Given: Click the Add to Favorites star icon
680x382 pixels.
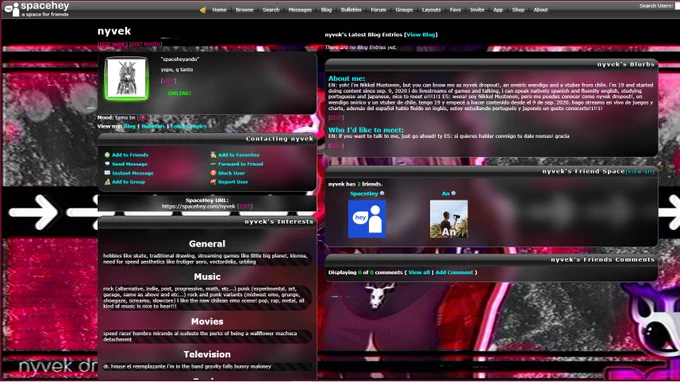Looking at the screenshot, I should 213,155.
